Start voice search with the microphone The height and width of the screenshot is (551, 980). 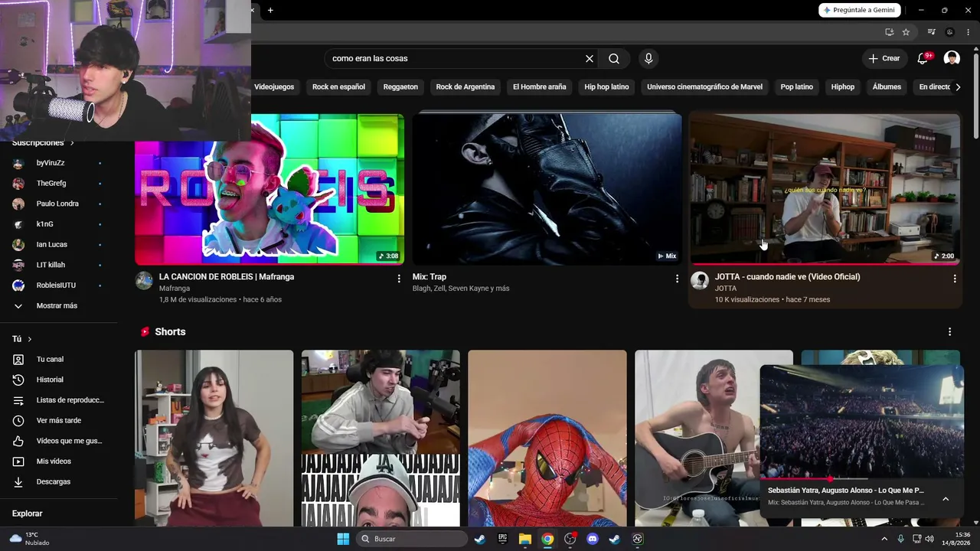[648, 59]
